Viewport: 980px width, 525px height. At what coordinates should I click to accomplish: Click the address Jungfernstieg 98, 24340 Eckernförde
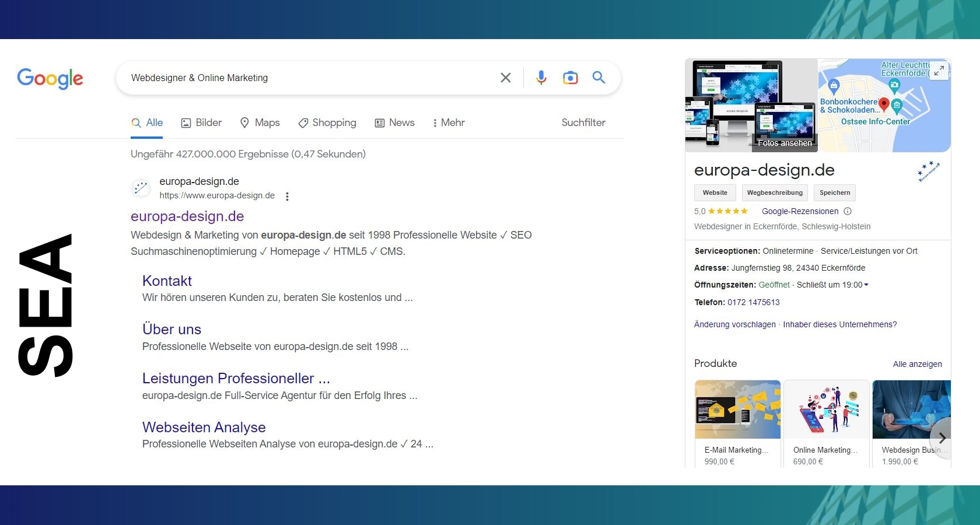tap(798, 268)
